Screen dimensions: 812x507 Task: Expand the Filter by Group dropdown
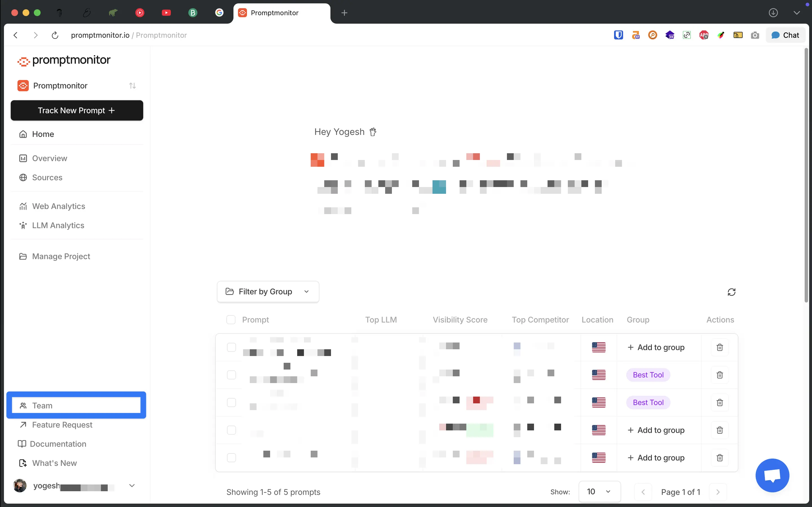pos(267,292)
